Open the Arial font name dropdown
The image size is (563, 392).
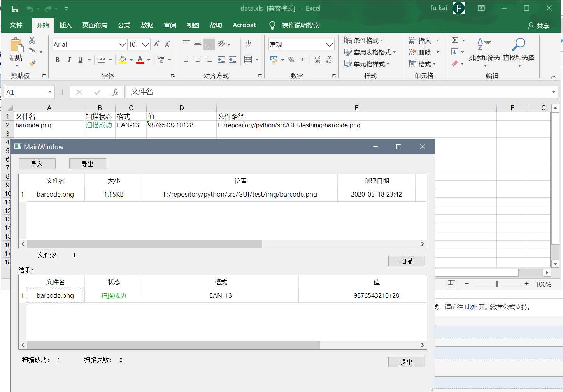pos(122,45)
